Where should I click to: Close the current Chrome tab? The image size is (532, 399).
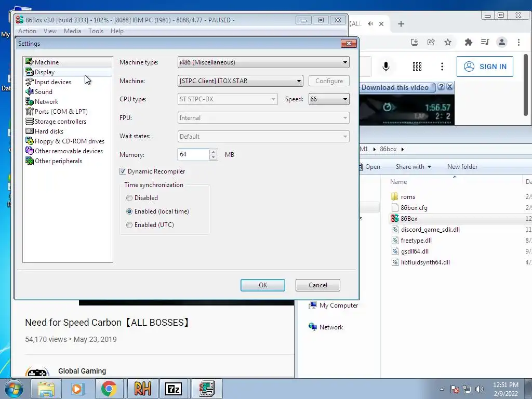[381, 24]
